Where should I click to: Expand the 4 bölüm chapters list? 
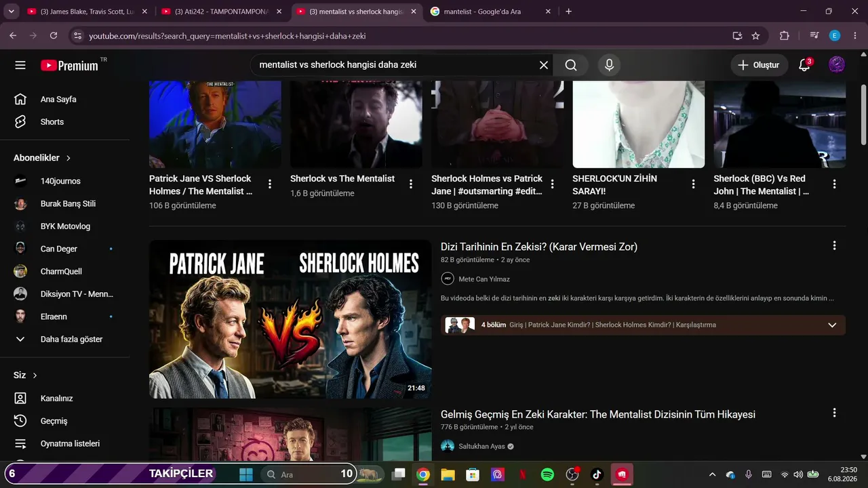pyautogui.click(x=832, y=325)
